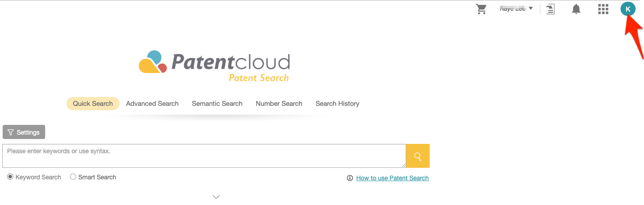Viewport: 644px width, 205px height.
Task: Open the Search History tab
Action: point(338,104)
